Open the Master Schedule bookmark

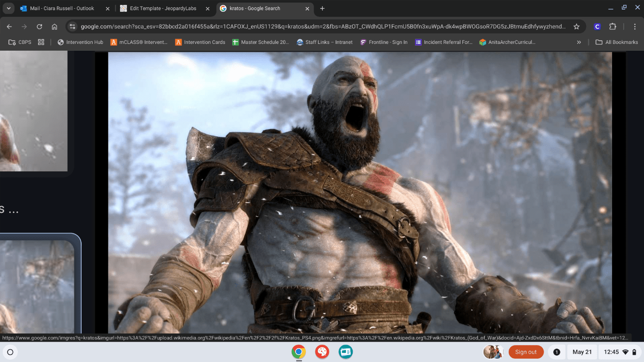(260, 42)
